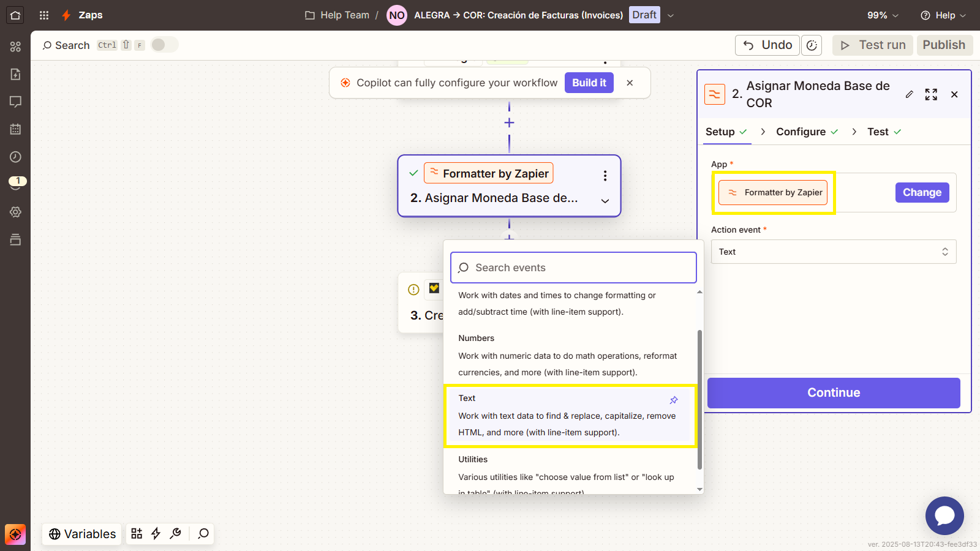Screen dimensions: 980x551
Task: Click the Zaps lightning bolt icon
Action: (66, 15)
